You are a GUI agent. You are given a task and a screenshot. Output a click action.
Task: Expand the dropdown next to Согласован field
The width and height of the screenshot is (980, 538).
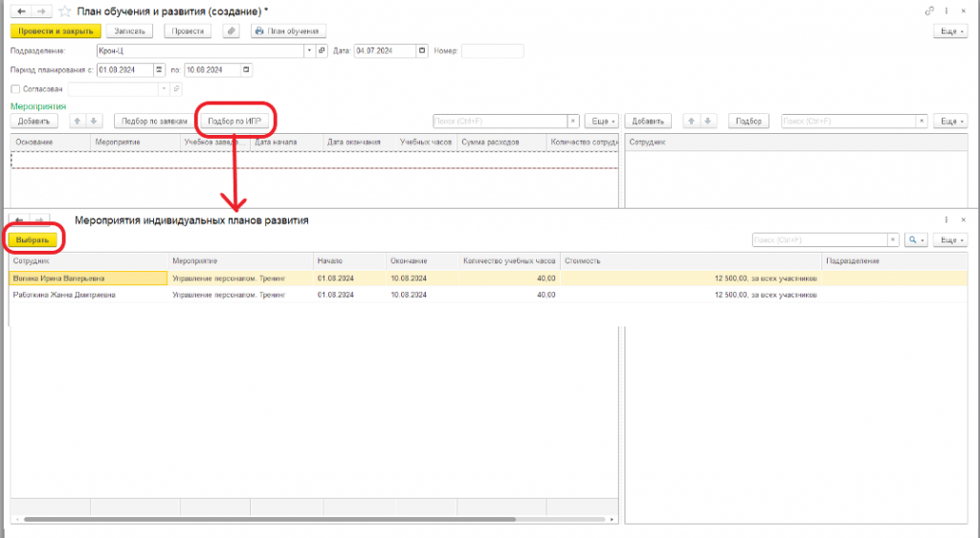[x=164, y=89]
